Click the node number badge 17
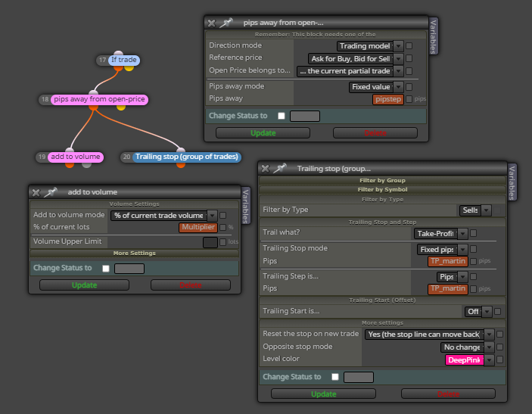532x414 pixels. [102, 60]
